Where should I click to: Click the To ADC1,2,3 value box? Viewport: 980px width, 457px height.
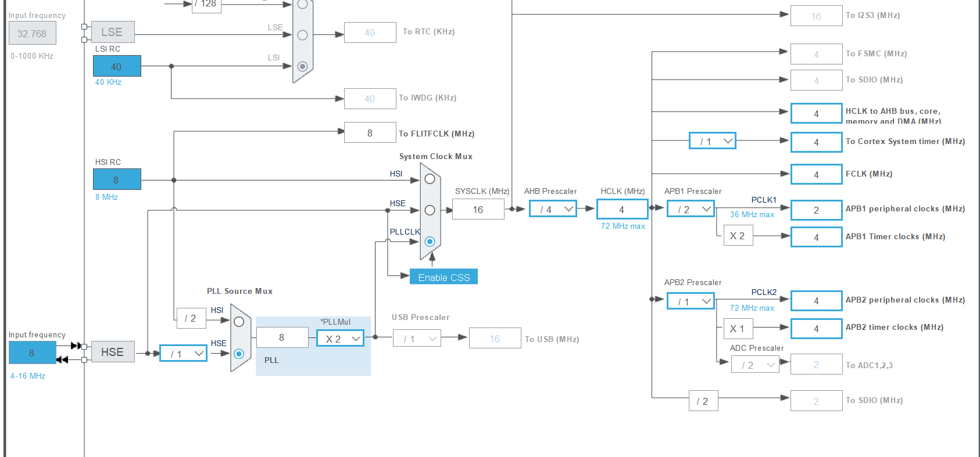816,364
